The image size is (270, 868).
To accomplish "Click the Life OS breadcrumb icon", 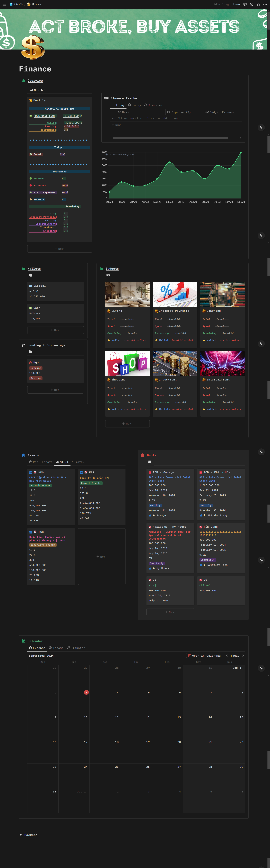I will 11,4.
